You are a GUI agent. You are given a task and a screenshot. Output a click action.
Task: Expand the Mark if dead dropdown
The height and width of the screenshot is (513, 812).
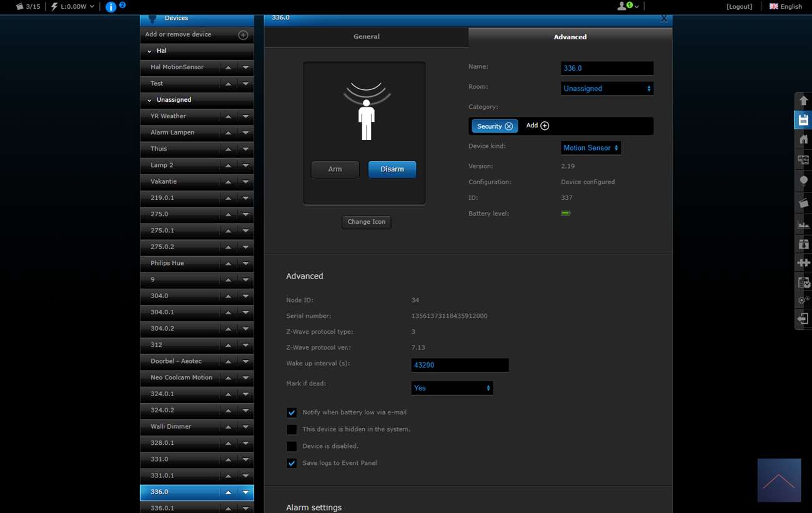point(452,388)
